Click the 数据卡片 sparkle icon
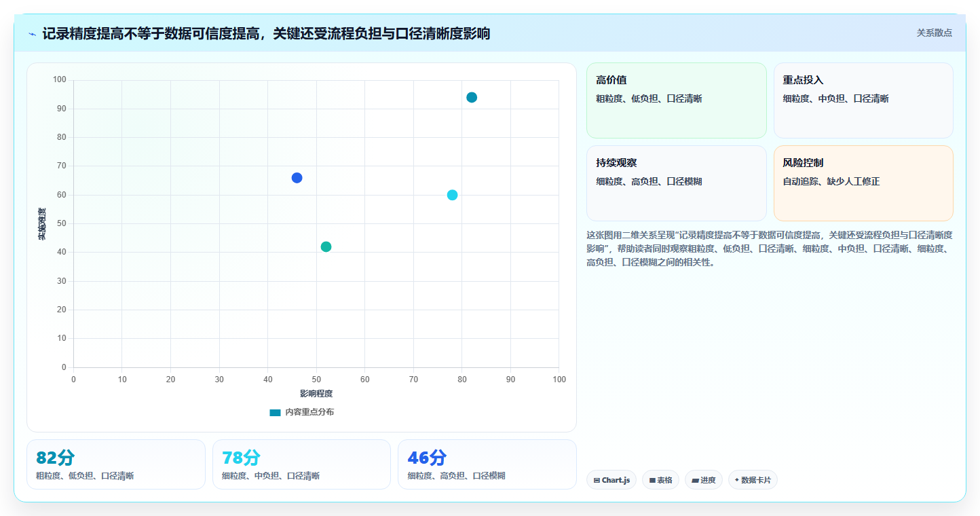Viewport: 980px width, 516px height. tap(737, 480)
